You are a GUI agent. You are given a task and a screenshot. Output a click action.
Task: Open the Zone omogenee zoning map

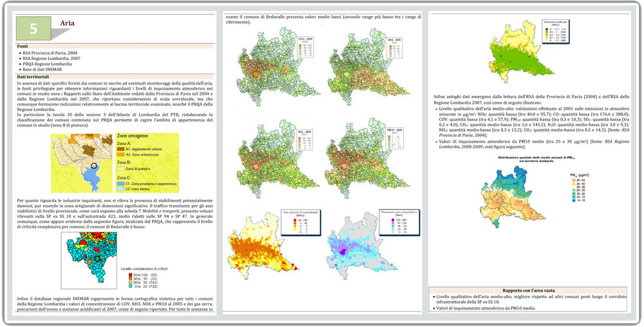pos(82,163)
